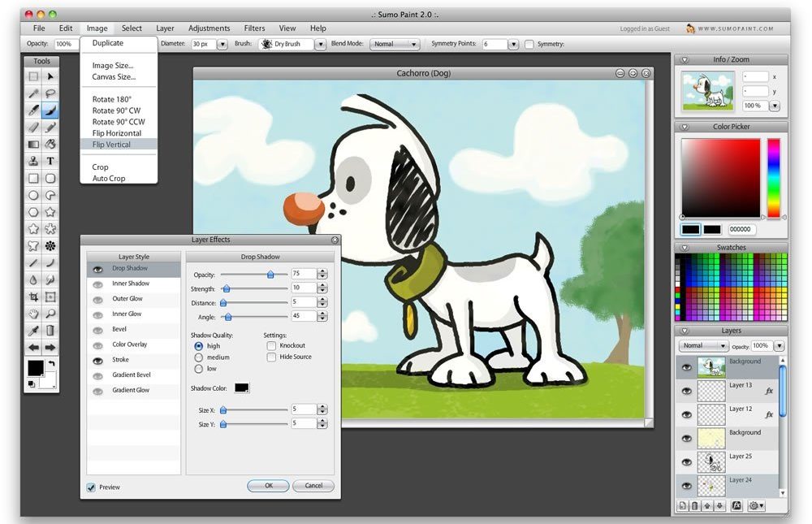Image resolution: width=812 pixels, height=524 pixels.
Task: Create a new layer in Layers panel
Action: point(683,506)
